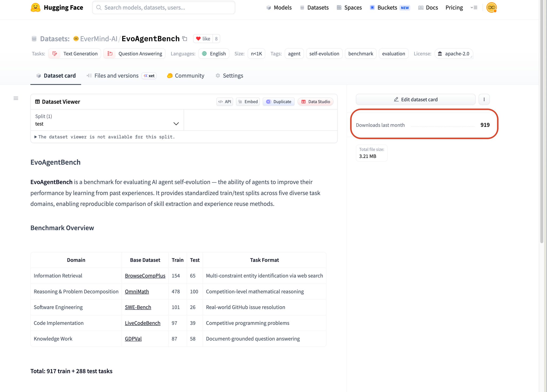Open the LiveCodeBench link
The image size is (547, 392).
tap(143, 323)
